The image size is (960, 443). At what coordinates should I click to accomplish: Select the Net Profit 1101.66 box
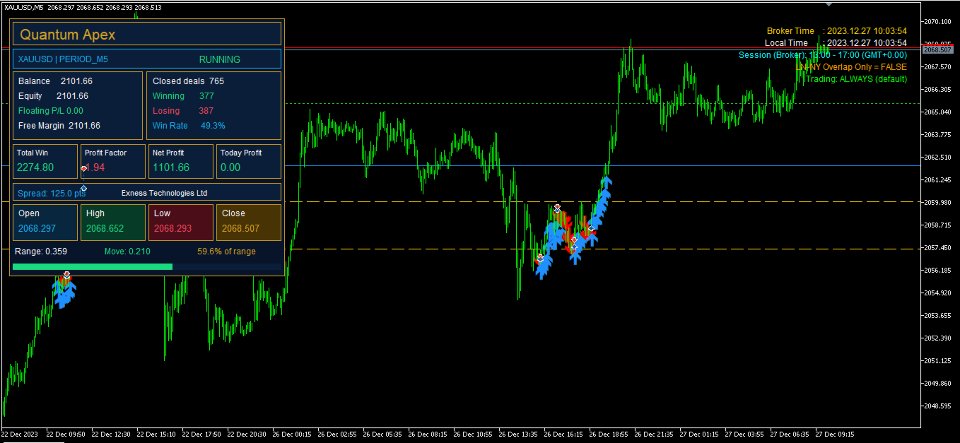tap(181, 161)
